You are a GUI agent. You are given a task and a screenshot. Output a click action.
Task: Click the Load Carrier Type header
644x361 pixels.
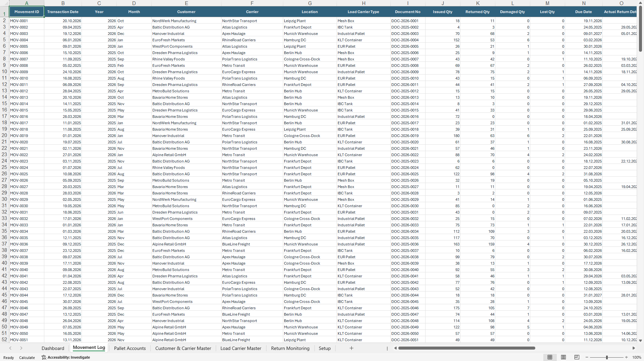pos(363,12)
